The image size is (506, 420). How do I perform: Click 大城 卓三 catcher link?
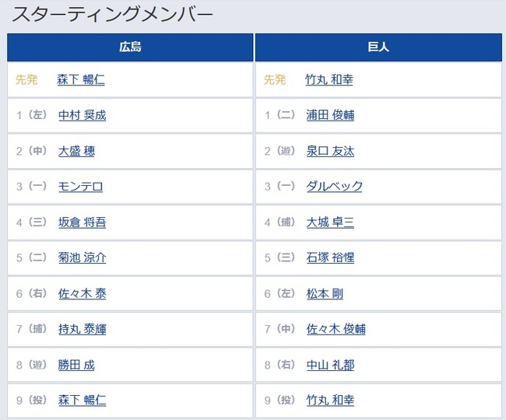(330, 222)
